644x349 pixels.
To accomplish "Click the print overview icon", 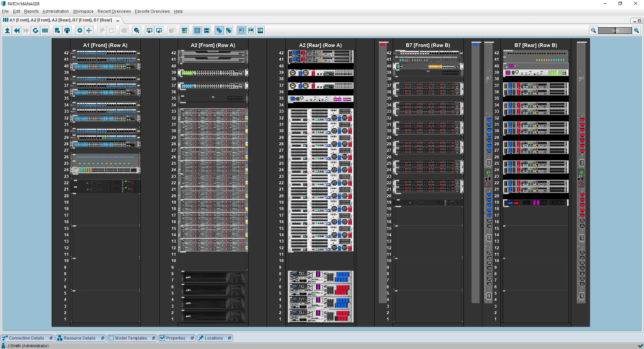I will pos(67,31).
